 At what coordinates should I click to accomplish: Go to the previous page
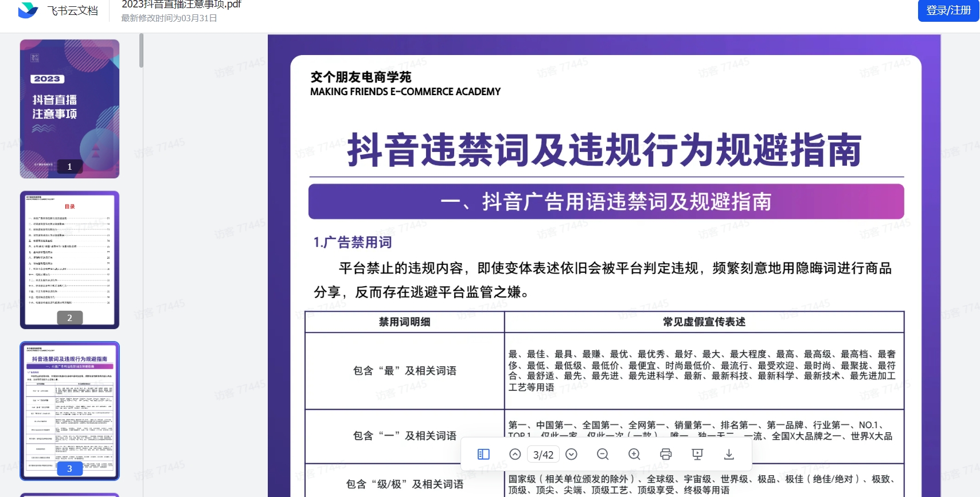click(x=515, y=454)
